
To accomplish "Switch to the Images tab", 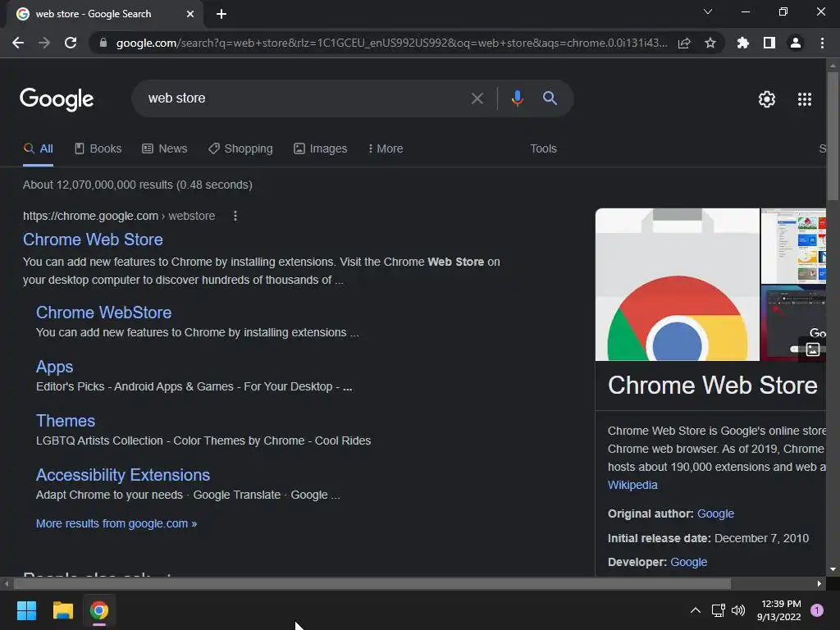I will coord(321,149).
